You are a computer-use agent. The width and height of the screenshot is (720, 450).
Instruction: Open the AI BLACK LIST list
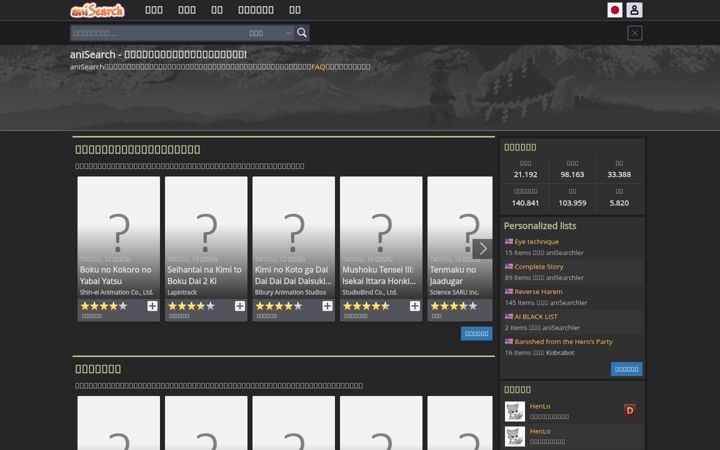coord(536,316)
